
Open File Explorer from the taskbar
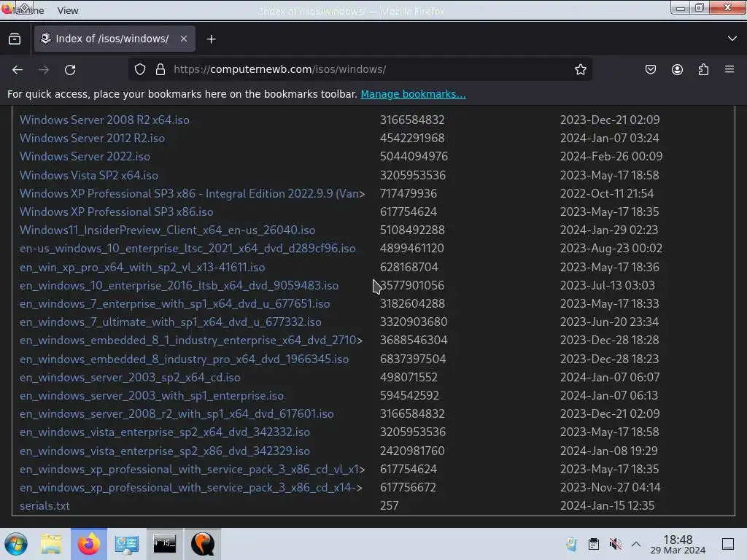[x=51, y=544]
